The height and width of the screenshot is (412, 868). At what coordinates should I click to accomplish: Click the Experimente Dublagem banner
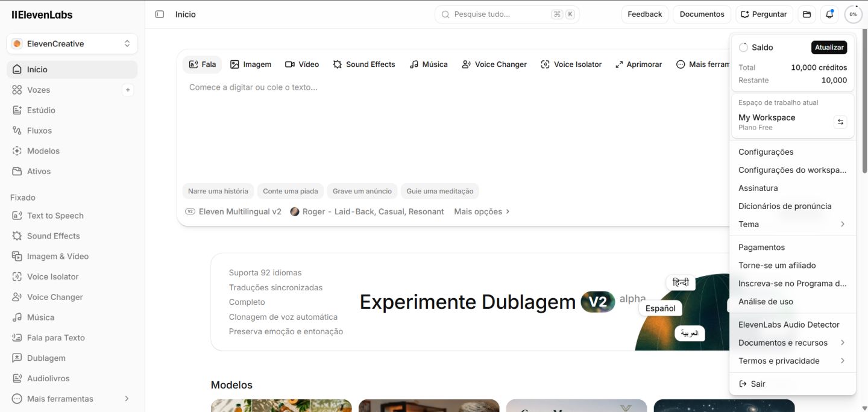point(470,302)
